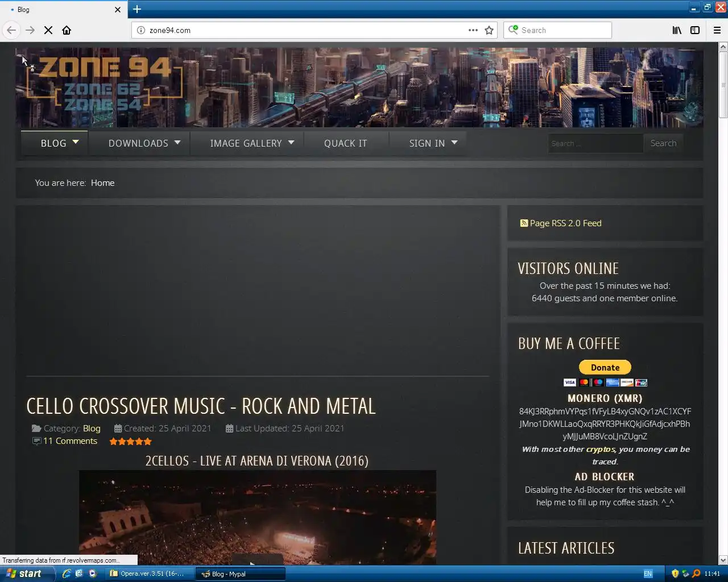Click the browser forward arrow
The width and height of the screenshot is (728, 582).
tap(30, 30)
